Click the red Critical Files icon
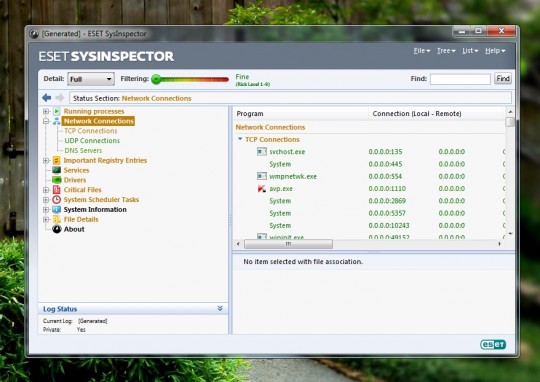Image resolution: width=540 pixels, height=382 pixels. coord(57,190)
